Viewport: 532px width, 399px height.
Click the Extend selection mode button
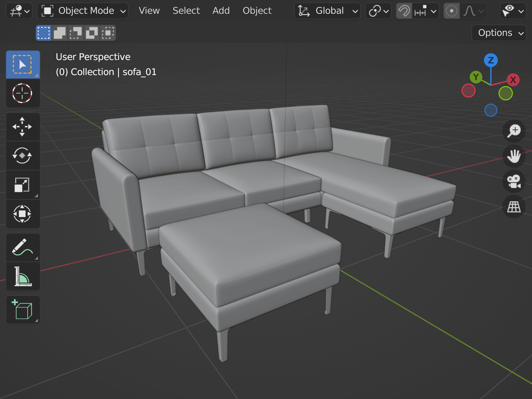click(60, 33)
